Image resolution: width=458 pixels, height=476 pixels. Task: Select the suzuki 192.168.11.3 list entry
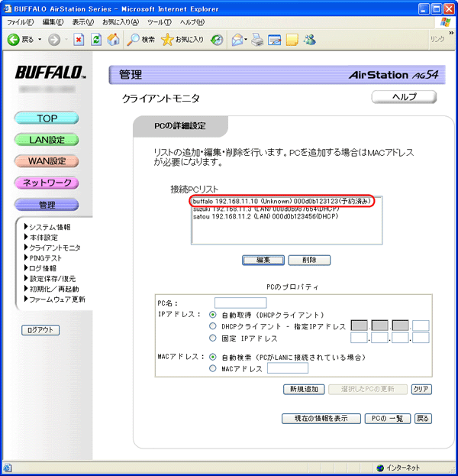(266, 209)
